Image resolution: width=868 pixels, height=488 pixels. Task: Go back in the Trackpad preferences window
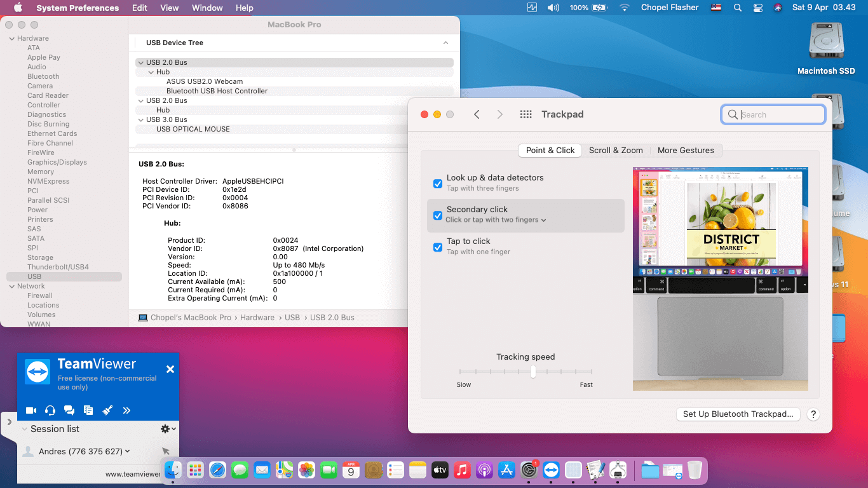[477, 114]
